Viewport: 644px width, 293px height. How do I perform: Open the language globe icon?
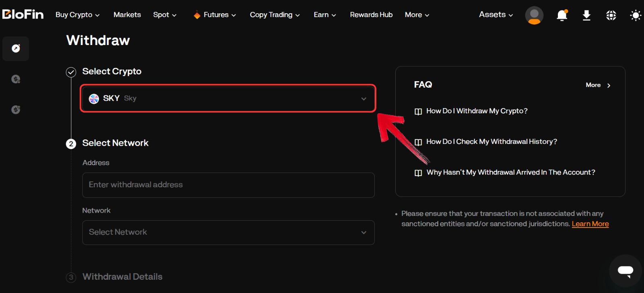tap(611, 15)
